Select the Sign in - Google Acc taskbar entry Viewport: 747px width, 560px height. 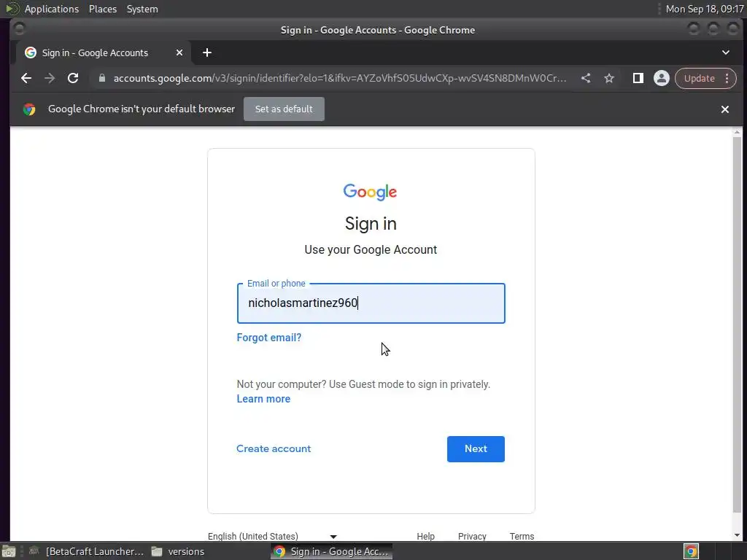[332, 551]
